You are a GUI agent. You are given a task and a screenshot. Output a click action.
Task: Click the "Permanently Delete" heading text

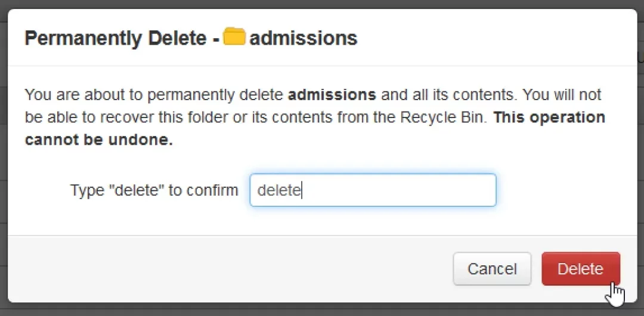point(115,39)
